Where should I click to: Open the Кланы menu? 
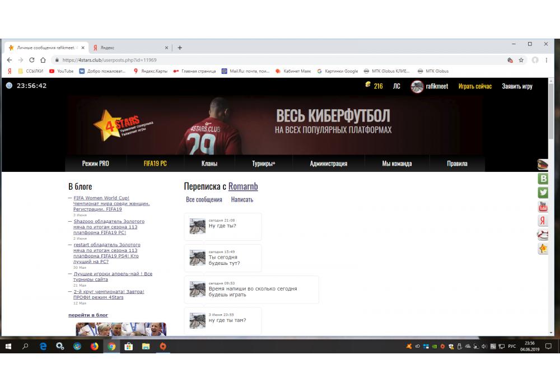(x=209, y=164)
